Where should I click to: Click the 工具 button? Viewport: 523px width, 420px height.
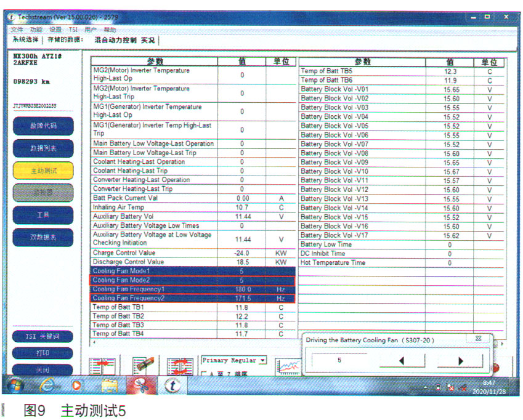coord(43,215)
